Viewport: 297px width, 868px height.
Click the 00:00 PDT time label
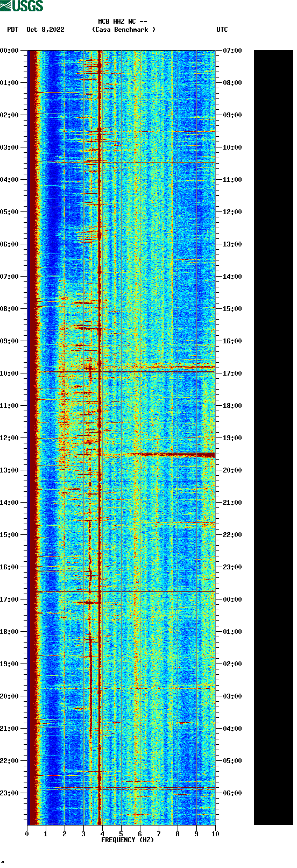(9, 51)
